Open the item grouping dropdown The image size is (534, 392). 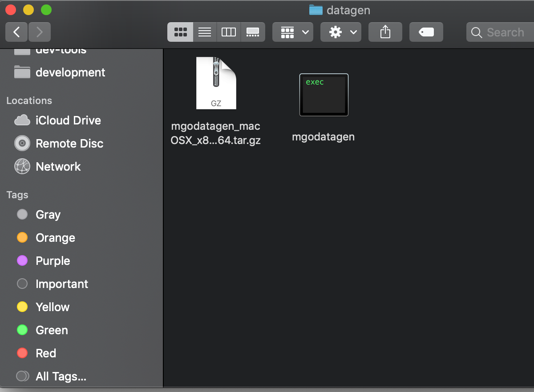[x=292, y=32]
